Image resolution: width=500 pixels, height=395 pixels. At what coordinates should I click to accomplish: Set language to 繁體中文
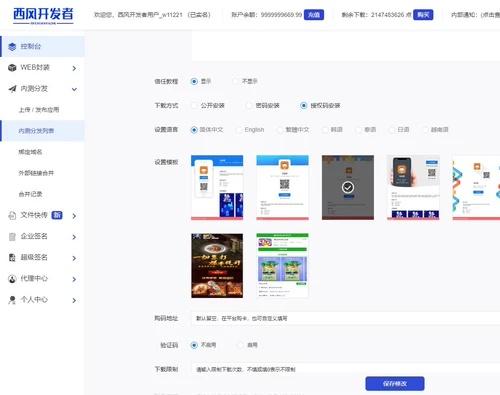point(280,130)
